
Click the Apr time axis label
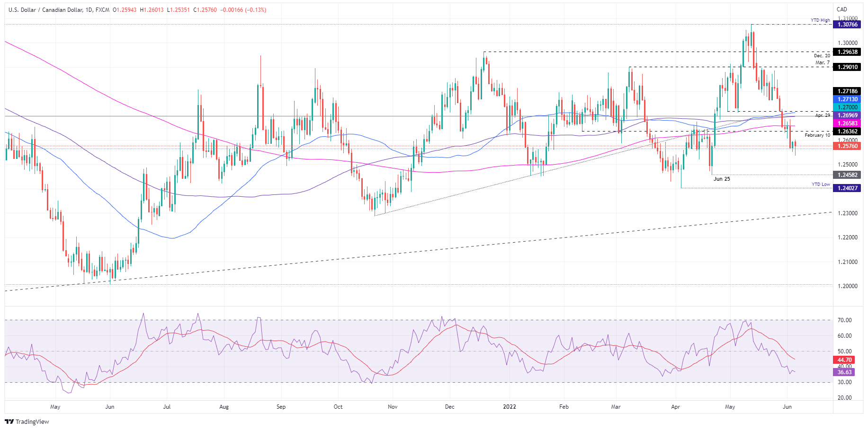tap(676, 407)
